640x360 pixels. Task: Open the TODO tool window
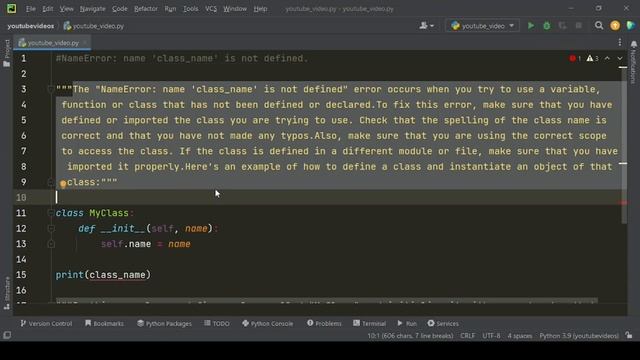[217, 323]
